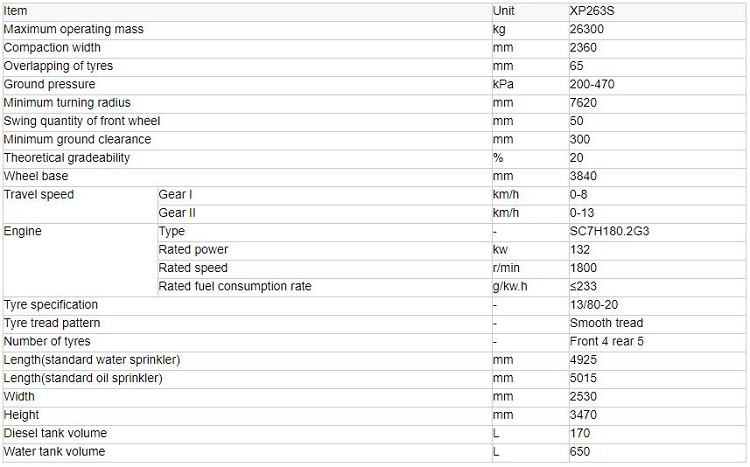Click 'Minimum ground clearance' label
750x467 pixels.
coord(77,139)
